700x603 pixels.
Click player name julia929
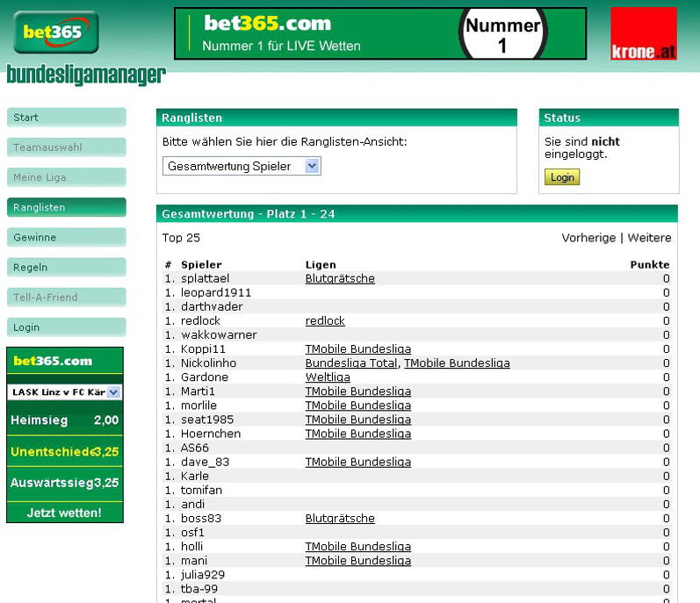click(x=203, y=575)
